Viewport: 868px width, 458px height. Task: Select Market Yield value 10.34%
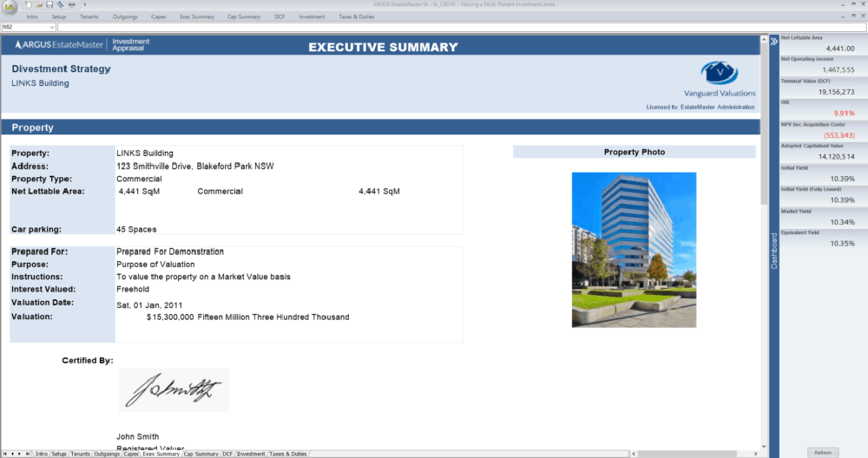pyautogui.click(x=843, y=222)
